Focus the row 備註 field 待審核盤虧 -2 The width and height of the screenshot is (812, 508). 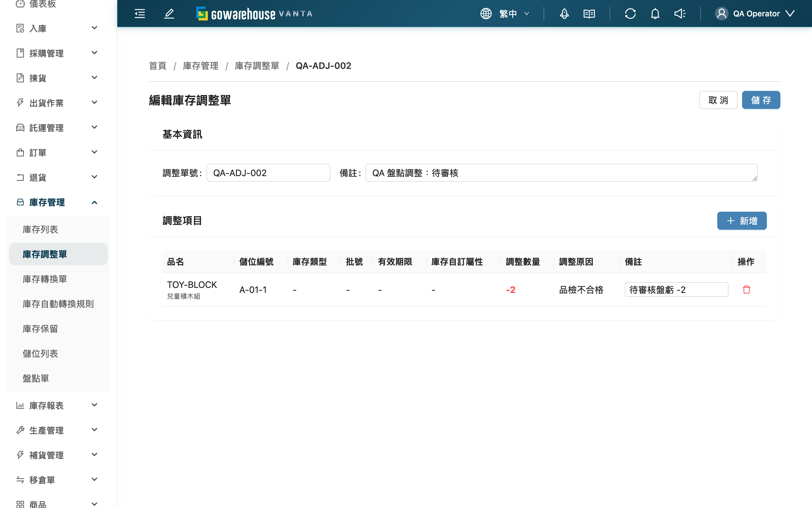click(676, 290)
